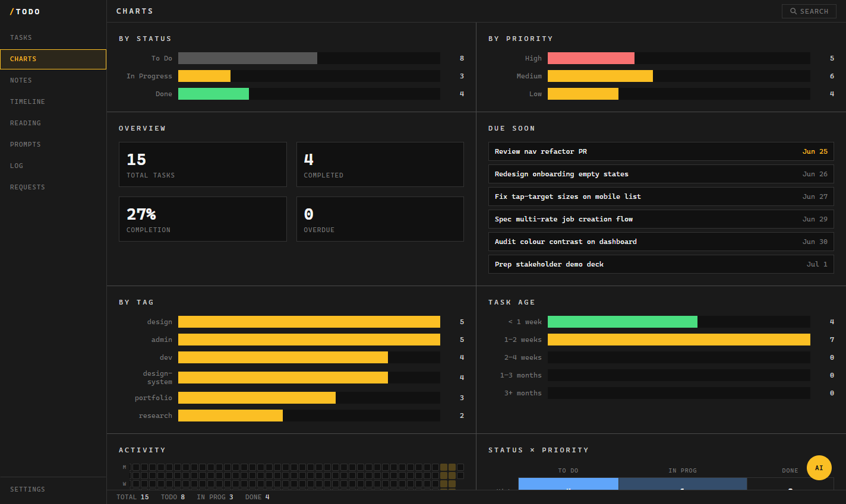Click the /TODO logo

point(25,12)
